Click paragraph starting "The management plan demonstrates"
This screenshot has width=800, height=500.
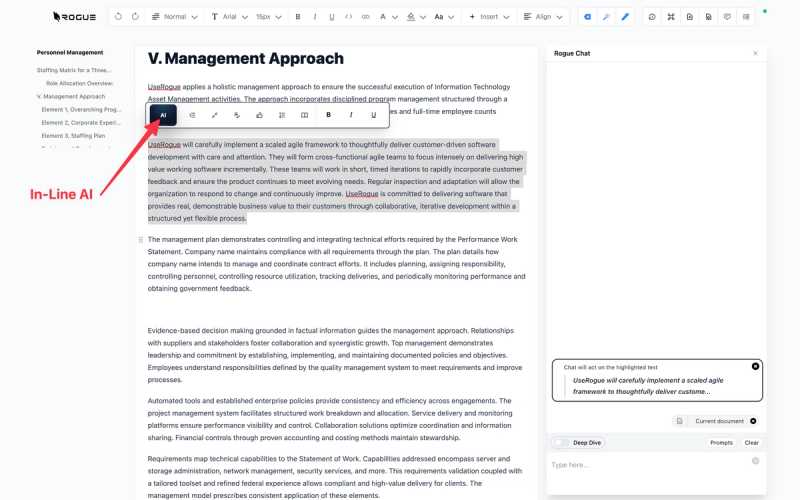coord(336,264)
